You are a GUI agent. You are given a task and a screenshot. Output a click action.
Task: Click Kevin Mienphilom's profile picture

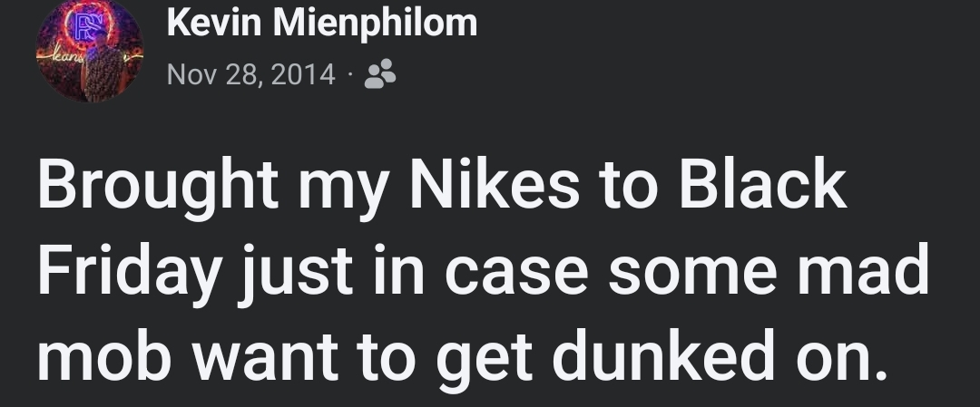pos(89,51)
